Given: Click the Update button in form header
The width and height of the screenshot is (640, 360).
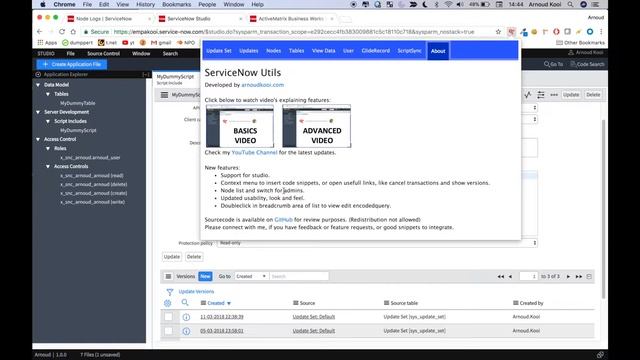Looking at the screenshot, I should pyautogui.click(x=571, y=95).
